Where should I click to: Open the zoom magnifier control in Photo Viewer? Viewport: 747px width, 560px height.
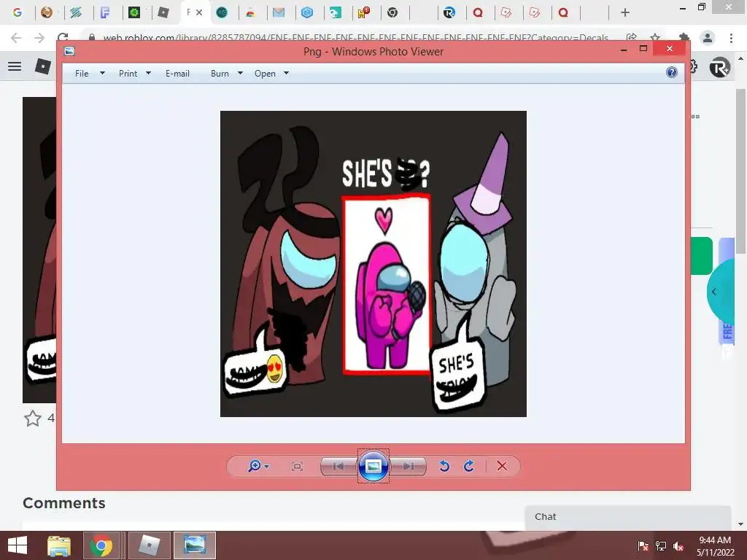[x=255, y=466]
